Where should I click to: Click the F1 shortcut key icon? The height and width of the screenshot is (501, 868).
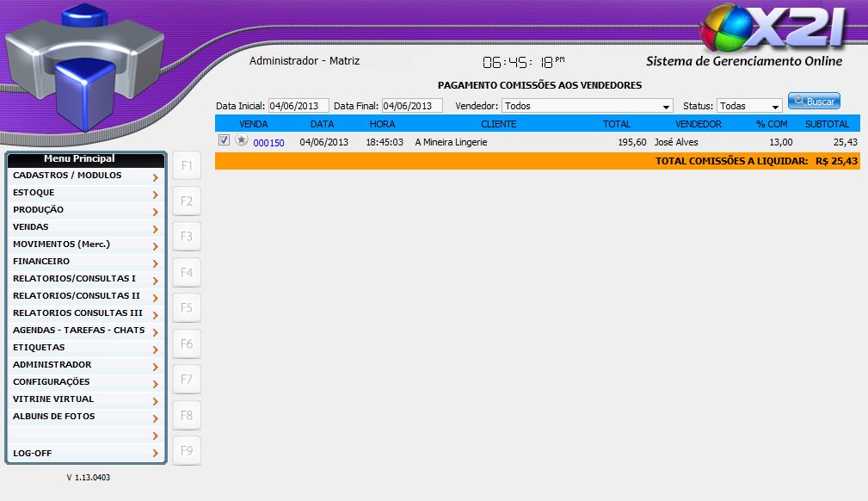tap(187, 165)
